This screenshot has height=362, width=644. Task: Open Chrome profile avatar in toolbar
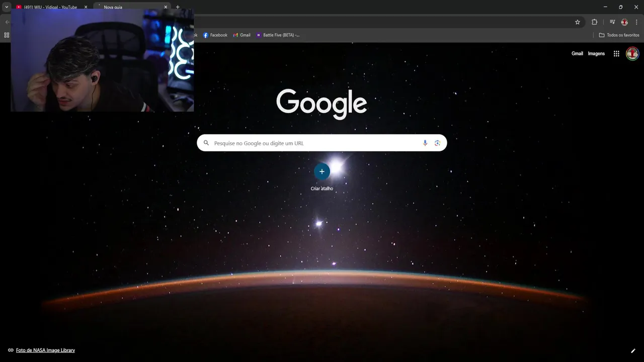click(x=624, y=22)
